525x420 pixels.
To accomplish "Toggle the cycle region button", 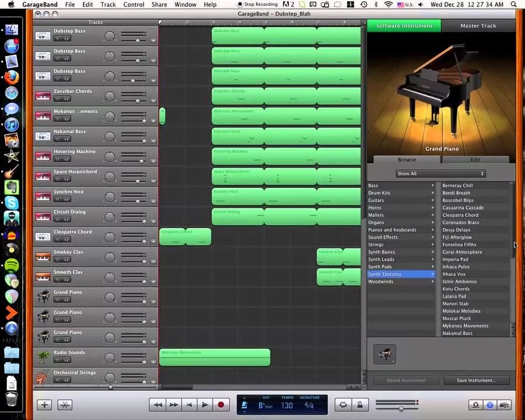I will click(343, 405).
